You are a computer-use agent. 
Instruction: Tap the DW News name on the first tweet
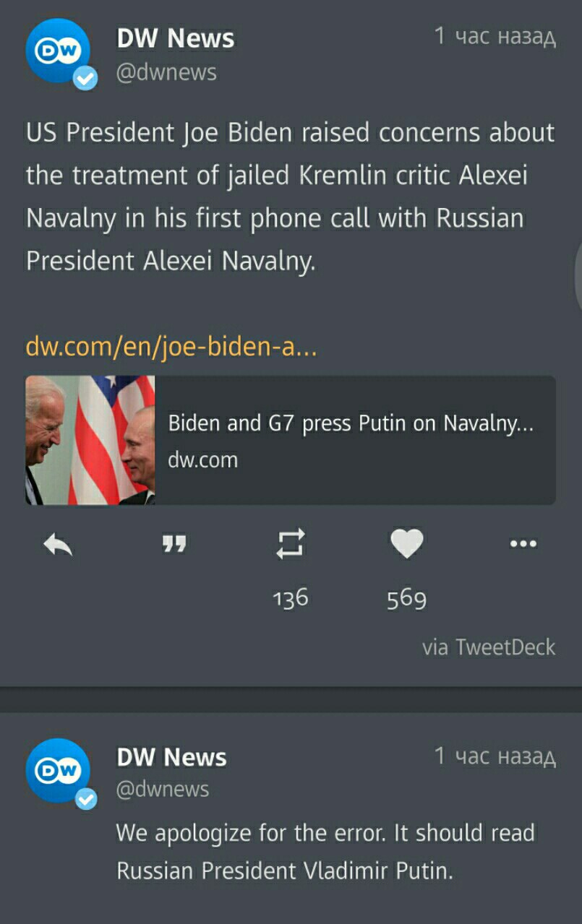click(176, 38)
